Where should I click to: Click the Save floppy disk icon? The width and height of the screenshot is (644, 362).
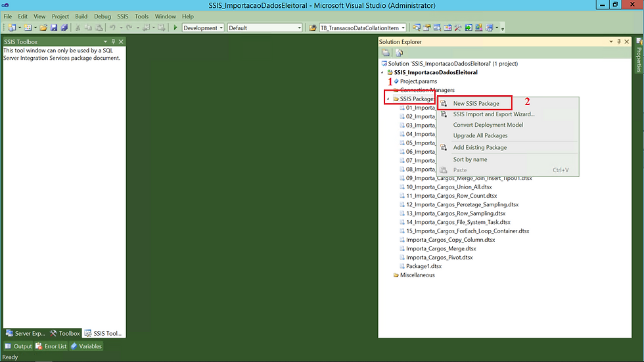[54, 28]
